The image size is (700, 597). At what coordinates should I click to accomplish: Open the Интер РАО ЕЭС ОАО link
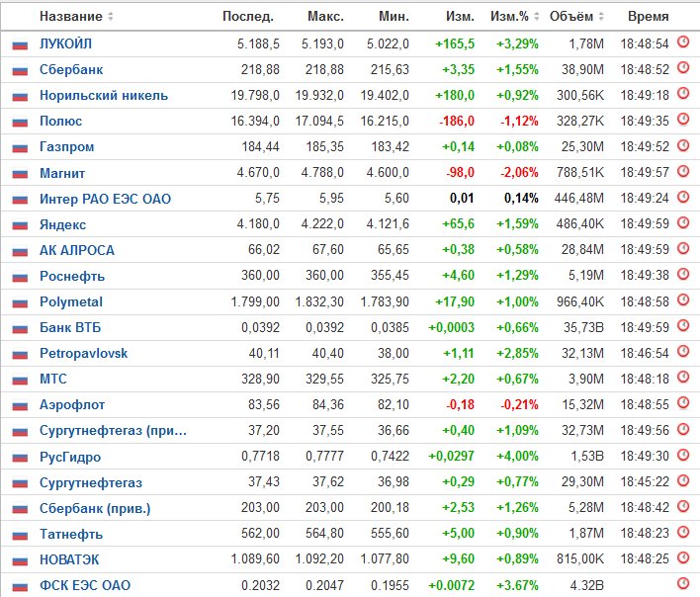pyautogui.click(x=105, y=199)
